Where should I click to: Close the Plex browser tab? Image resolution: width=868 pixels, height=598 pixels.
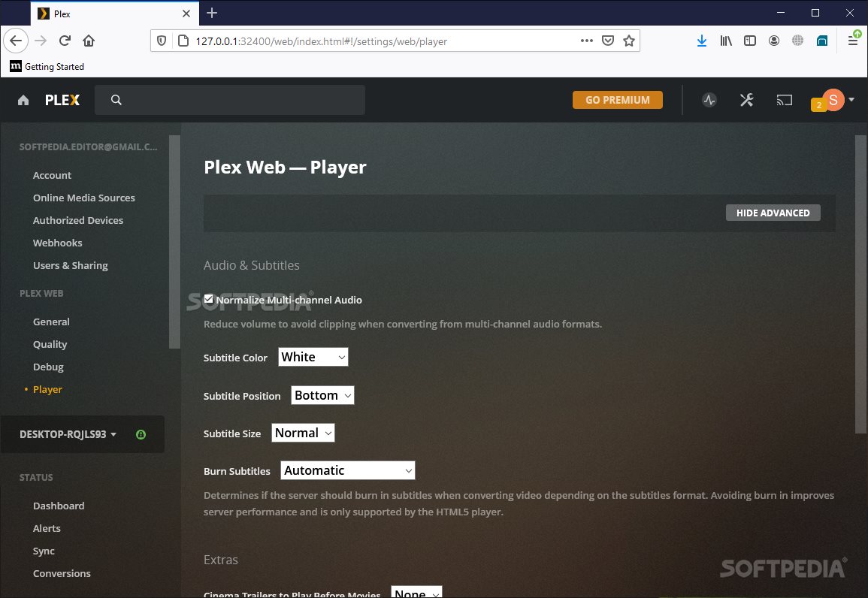(186, 14)
